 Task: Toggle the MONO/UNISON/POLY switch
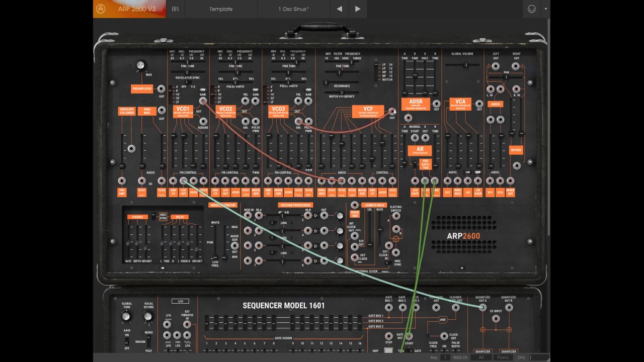(x=148, y=340)
